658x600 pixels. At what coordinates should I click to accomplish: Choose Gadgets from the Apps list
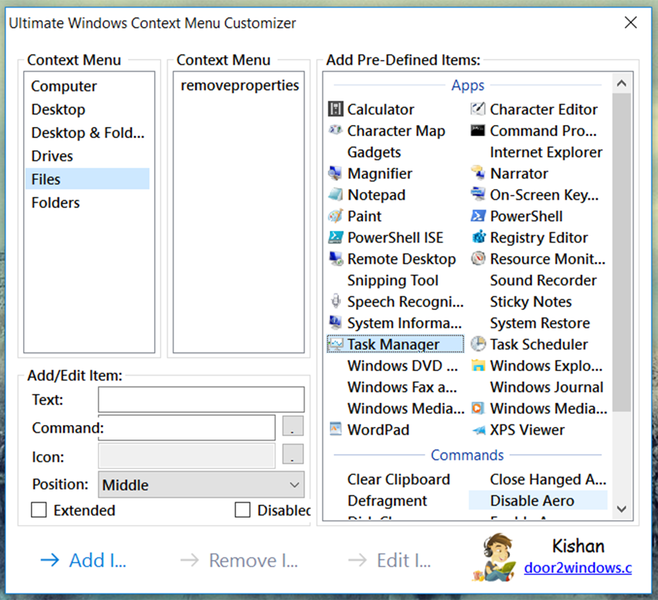(374, 152)
